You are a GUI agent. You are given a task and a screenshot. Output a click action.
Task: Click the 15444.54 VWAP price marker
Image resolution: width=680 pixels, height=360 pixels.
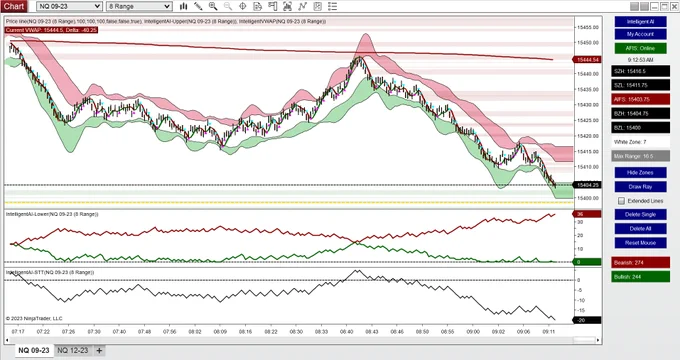tap(587, 60)
